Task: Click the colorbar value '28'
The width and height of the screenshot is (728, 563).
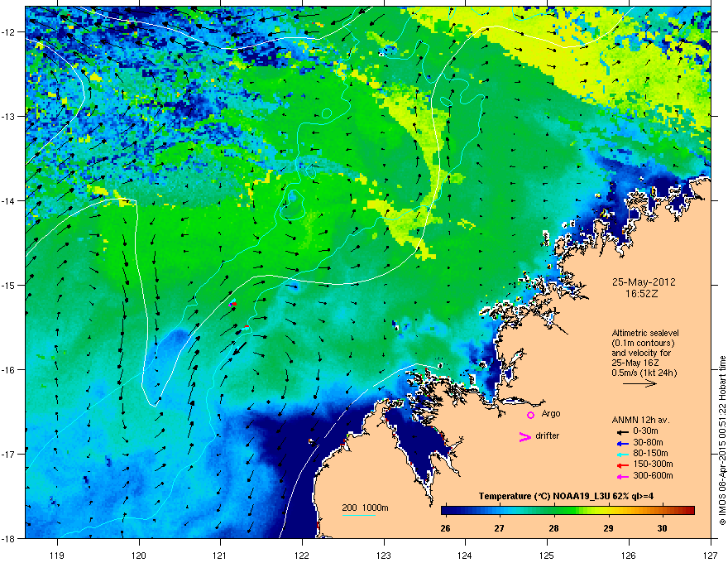Action: [553, 528]
